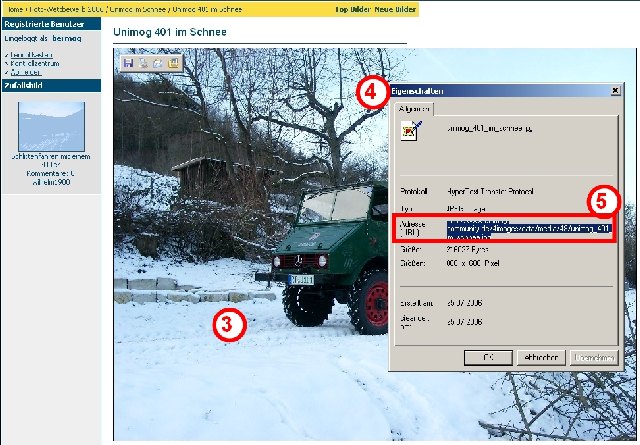This screenshot has height=445, width=640.
Task: Confirm the Eigenschaften dialog with OK
Action: coord(488,358)
